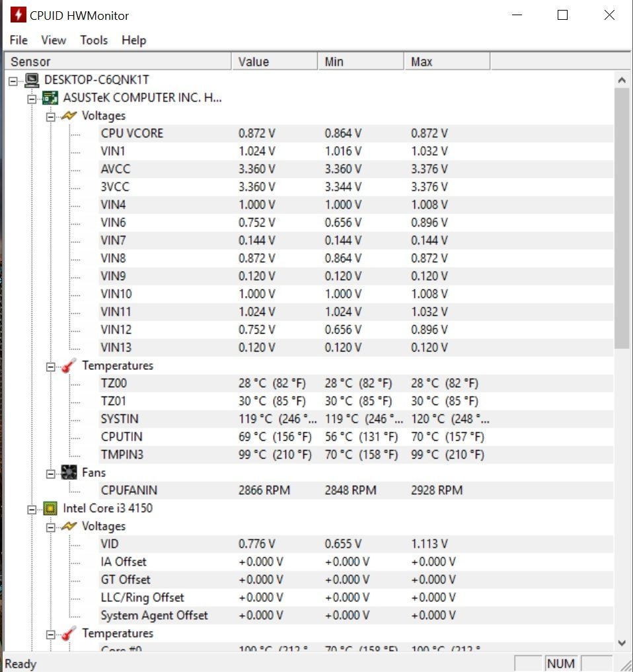Open the Tools menu

[x=94, y=40]
